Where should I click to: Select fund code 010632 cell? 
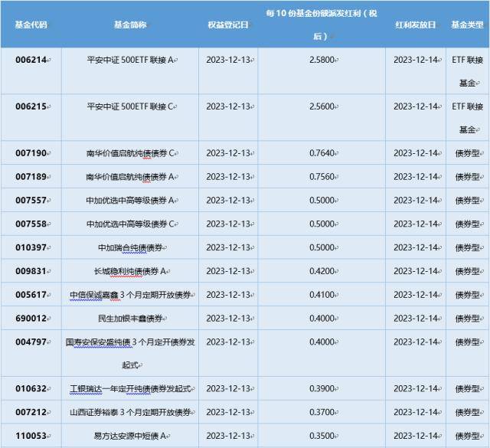(31, 388)
